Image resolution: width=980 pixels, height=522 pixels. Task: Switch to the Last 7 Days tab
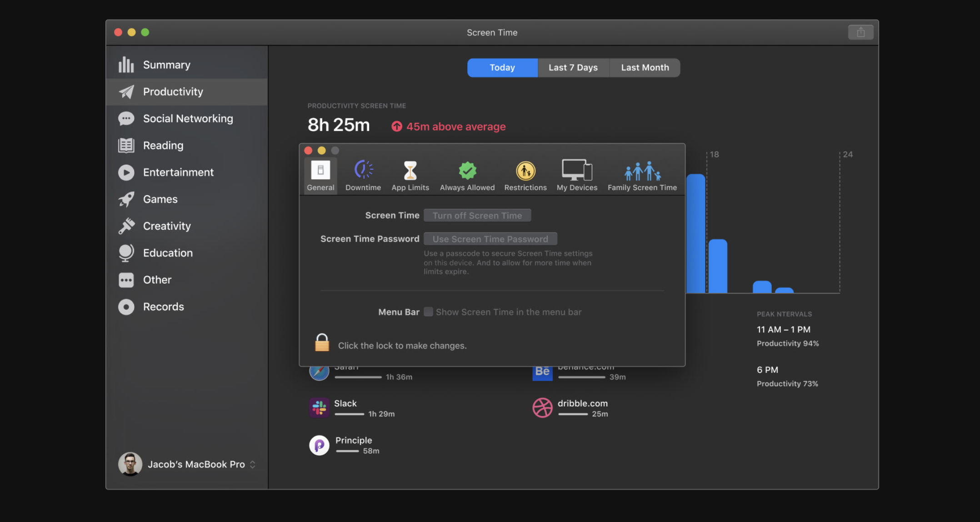(x=573, y=68)
